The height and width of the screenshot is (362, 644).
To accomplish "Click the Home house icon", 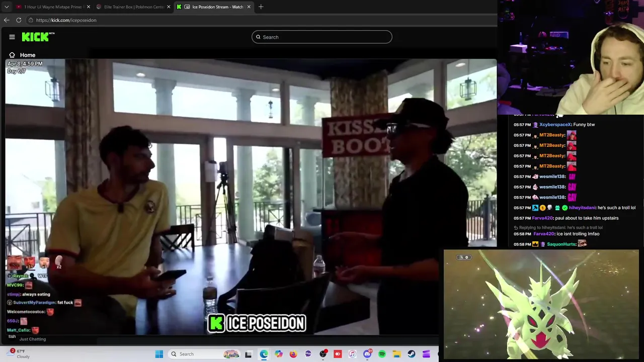I will tap(12, 55).
